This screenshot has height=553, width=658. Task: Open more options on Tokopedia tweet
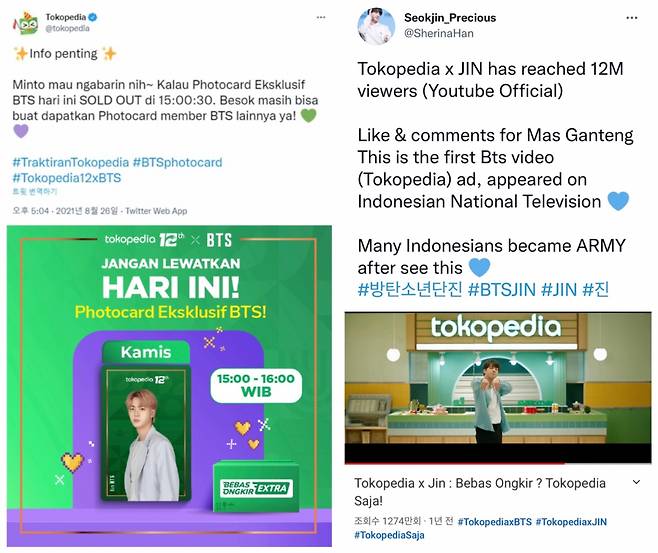point(321,17)
